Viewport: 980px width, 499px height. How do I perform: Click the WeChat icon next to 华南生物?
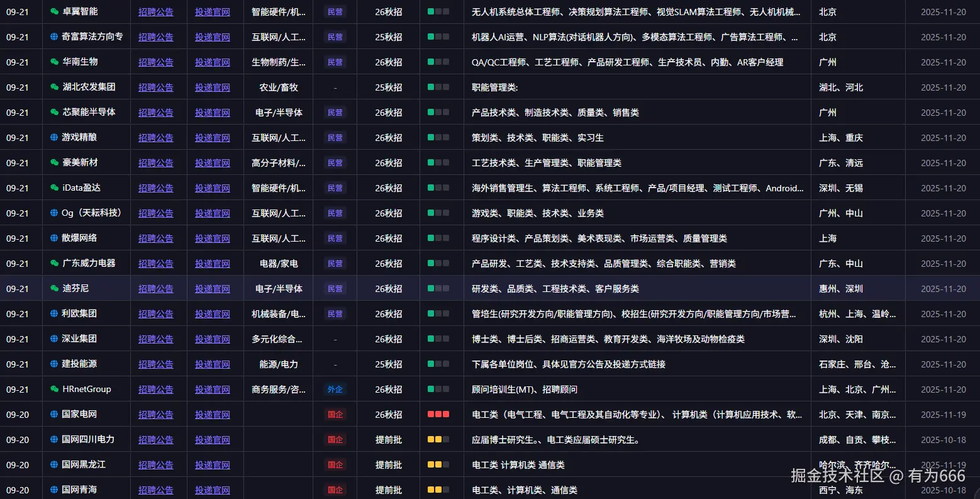pyautogui.click(x=55, y=62)
